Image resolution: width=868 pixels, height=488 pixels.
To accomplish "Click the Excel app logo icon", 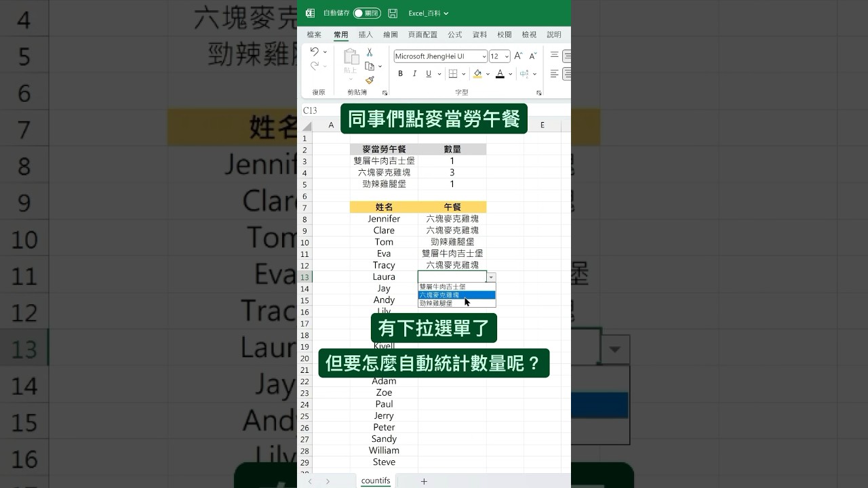I will pyautogui.click(x=310, y=13).
